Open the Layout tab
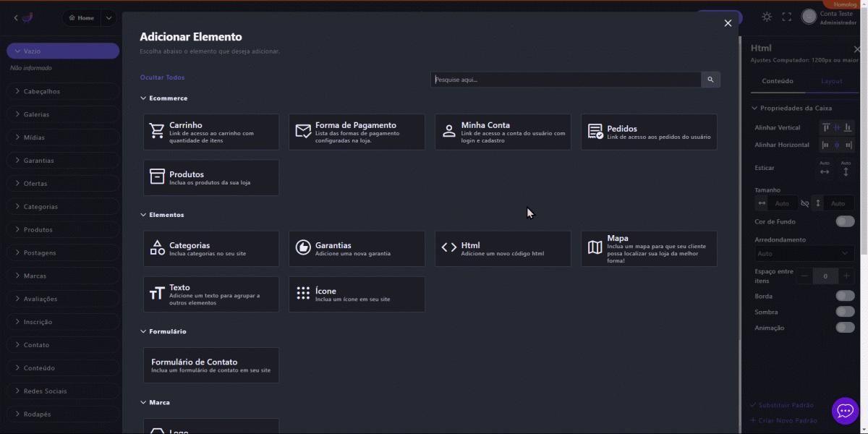 (831, 81)
